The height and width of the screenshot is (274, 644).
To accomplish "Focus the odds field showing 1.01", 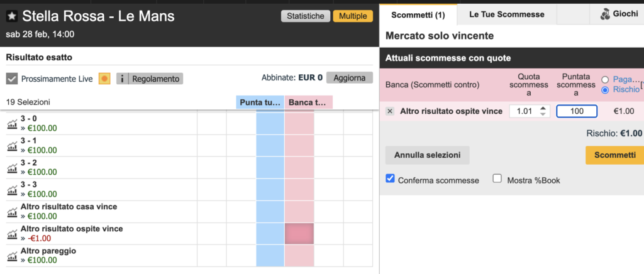I will [x=530, y=111].
